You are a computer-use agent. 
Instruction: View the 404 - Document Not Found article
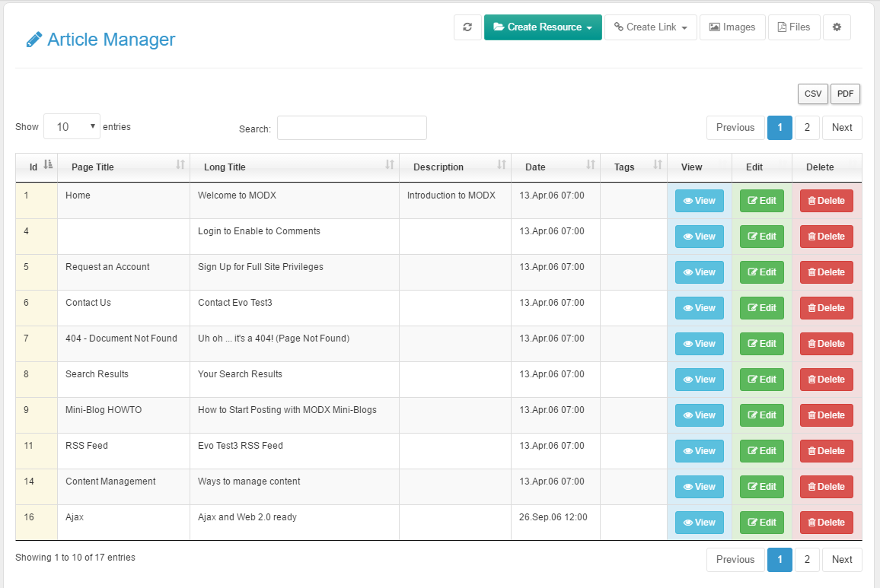pyautogui.click(x=700, y=344)
